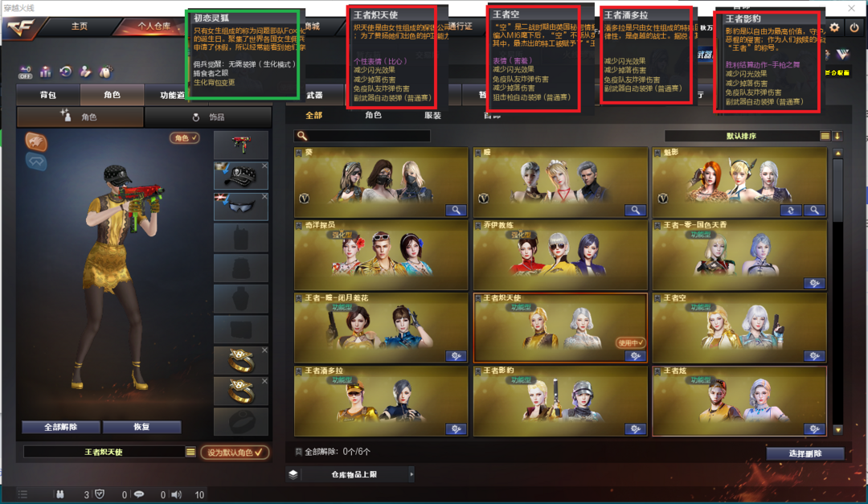Click the sort direction arrow icon
The height and width of the screenshot is (504, 868).
(837, 136)
